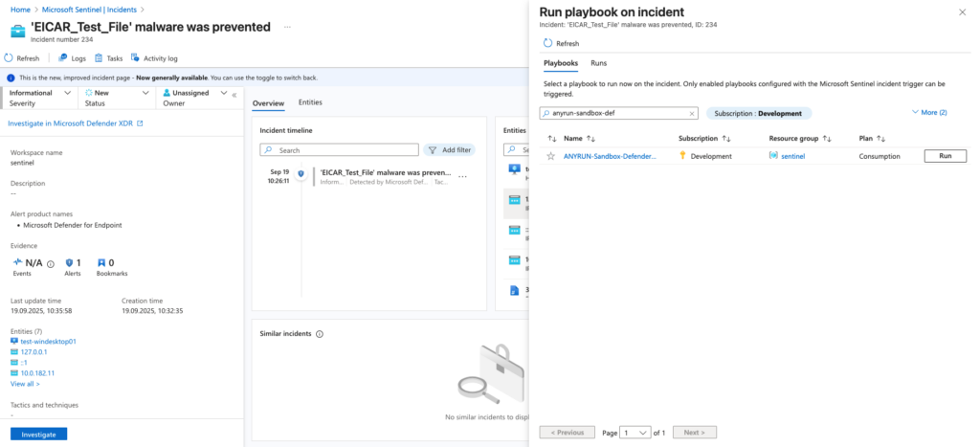The width and height of the screenshot is (980, 447).
Task: Expand the More (2) filters
Action: [929, 113]
